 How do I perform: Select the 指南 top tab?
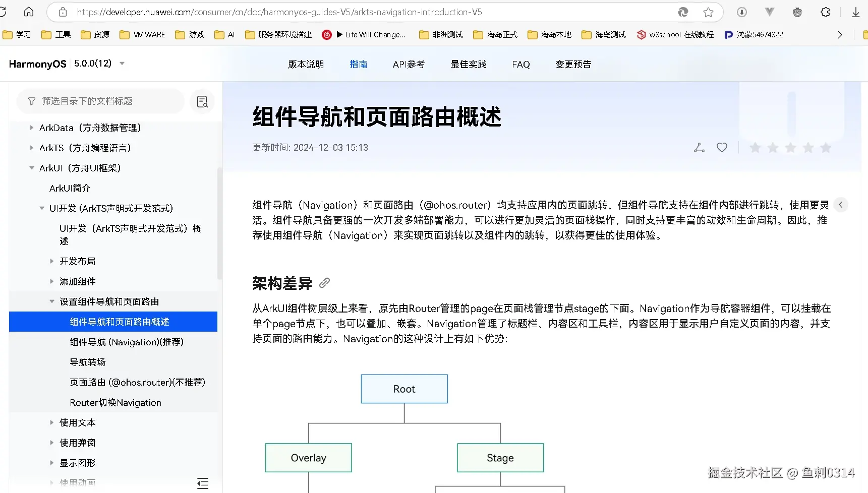358,64
